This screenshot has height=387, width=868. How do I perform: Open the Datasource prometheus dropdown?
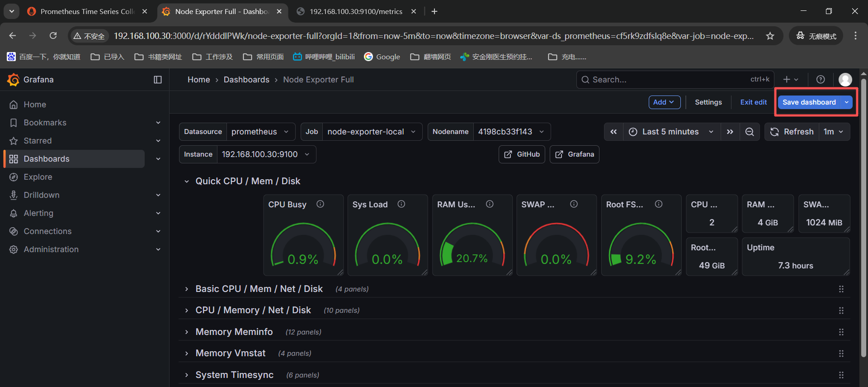260,132
